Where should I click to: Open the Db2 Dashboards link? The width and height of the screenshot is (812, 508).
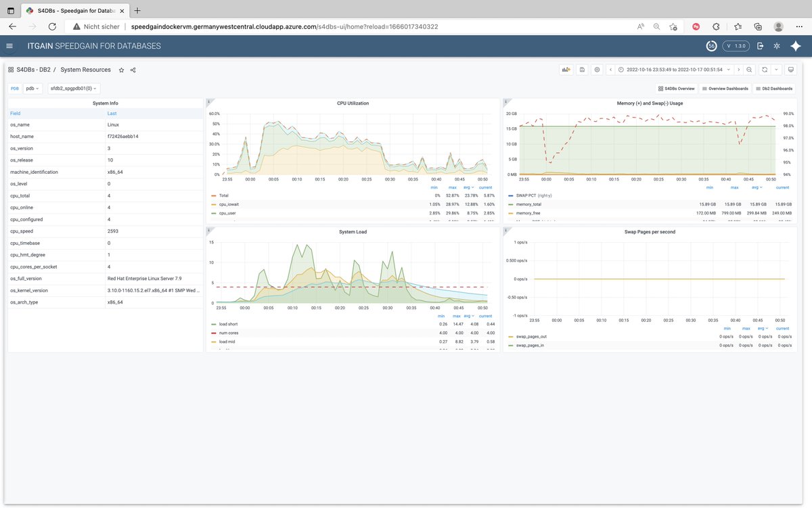[773, 88]
